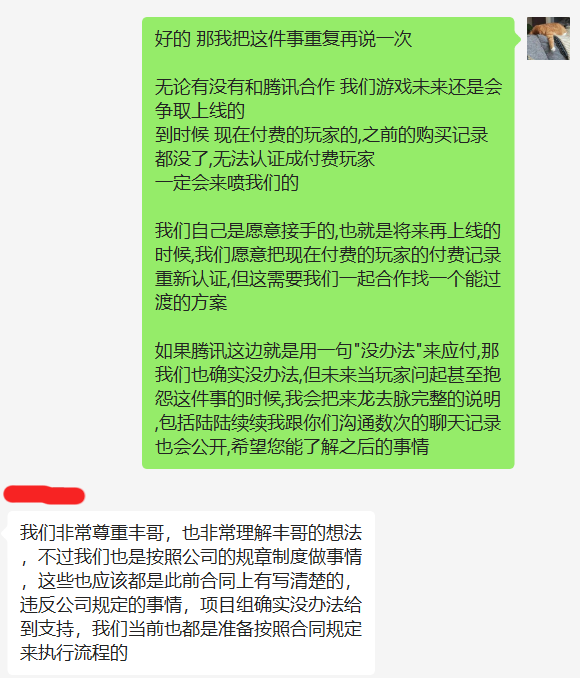Click the line "都没了,无法认证成付费玩家"
Screen dimensions: 580x678
click(265, 159)
